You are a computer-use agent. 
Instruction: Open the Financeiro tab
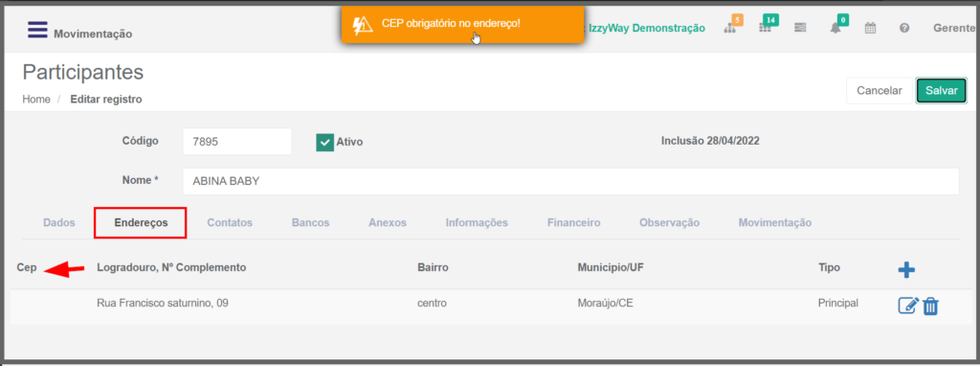point(574,222)
